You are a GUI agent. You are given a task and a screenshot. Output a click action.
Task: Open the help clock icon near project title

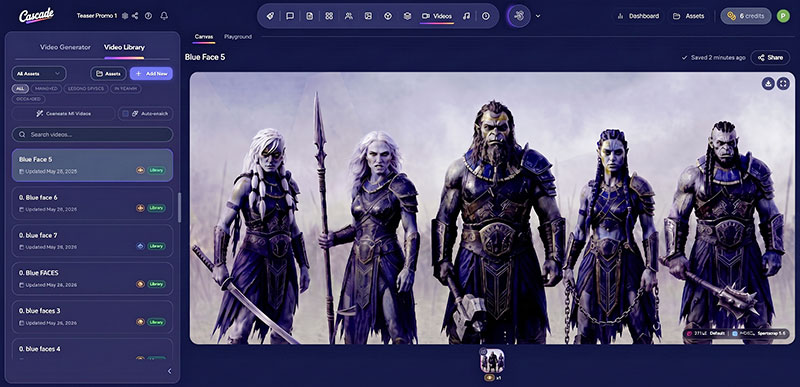click(148, 16)
